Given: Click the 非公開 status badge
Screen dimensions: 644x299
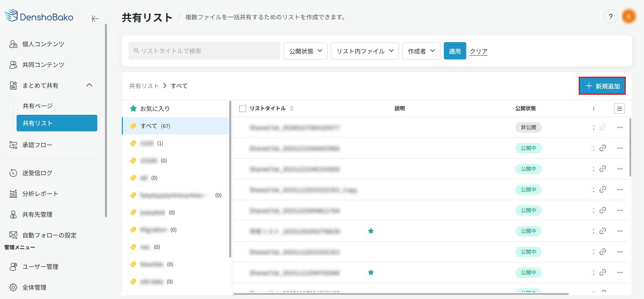Looking at the screenshot, I should coord(528,127).
